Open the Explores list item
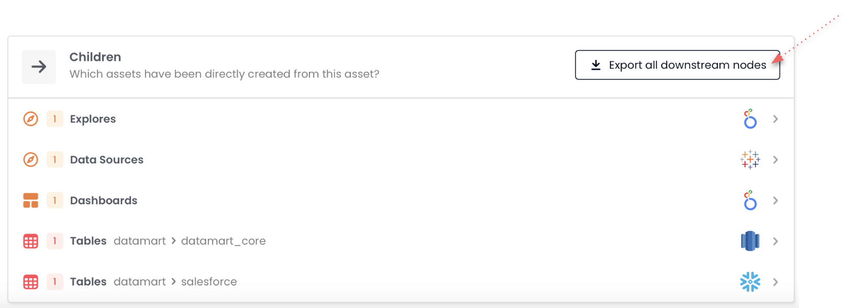 point(93,119)
